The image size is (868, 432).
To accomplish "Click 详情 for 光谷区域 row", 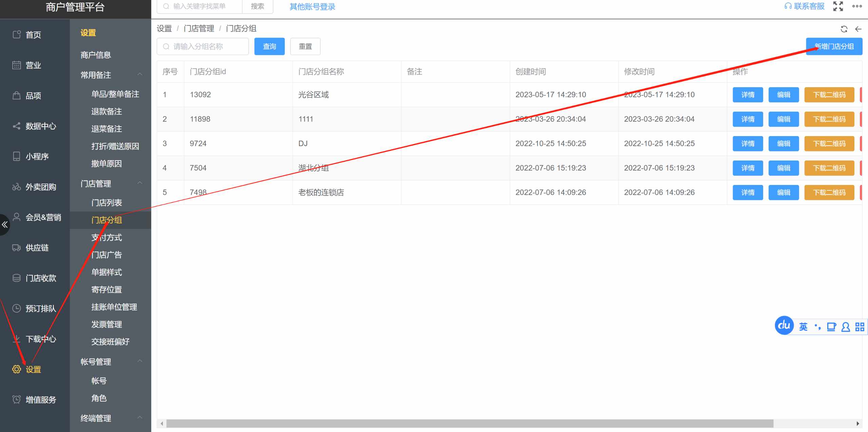I will [x=748, y=95].
